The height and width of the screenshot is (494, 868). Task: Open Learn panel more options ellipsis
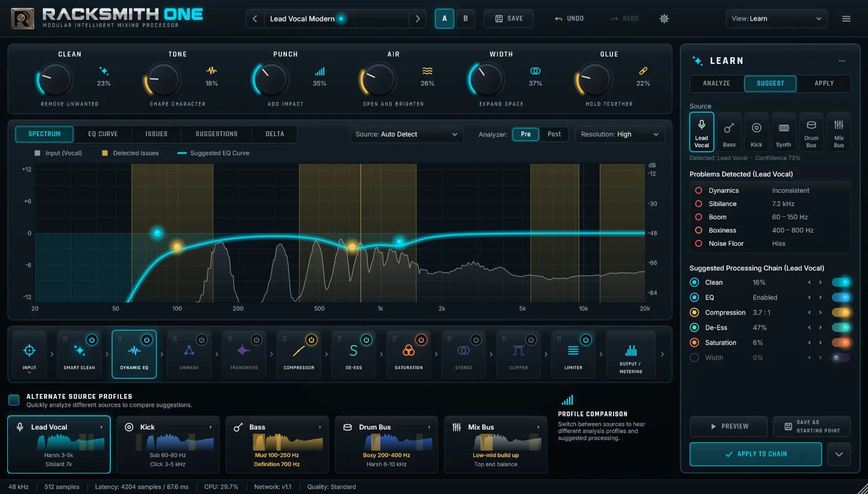pos(842,61)
